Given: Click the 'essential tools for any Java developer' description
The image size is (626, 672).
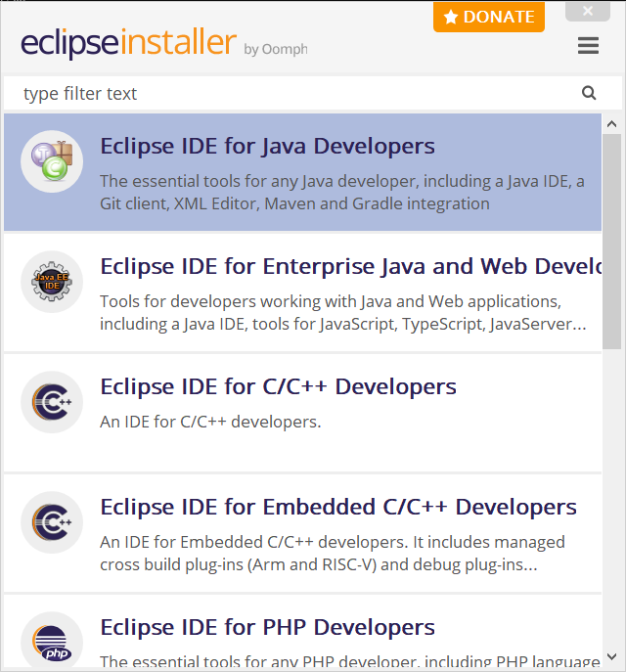Looking at the screenshot, I should [342, 193].
